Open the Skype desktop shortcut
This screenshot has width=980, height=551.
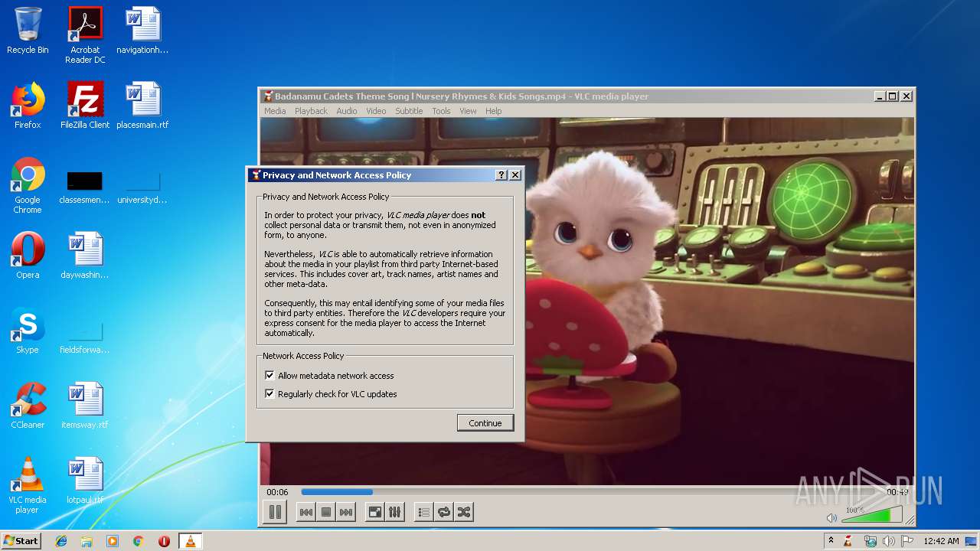click(x=28, y=331)
